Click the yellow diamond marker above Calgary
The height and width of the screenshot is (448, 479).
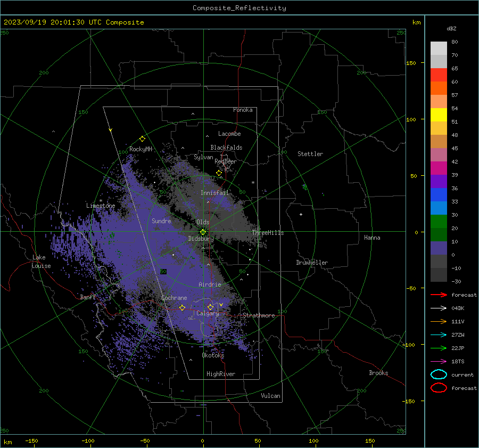(210, 307)
